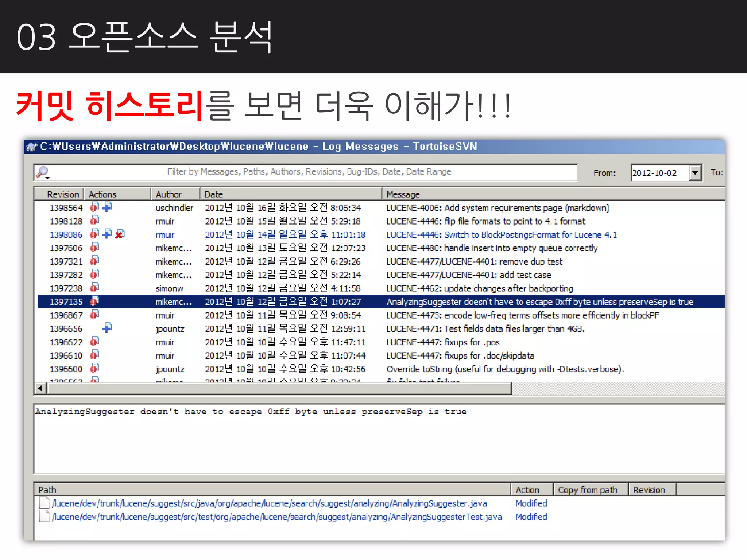Image resolution: width=747 pixels, height=560 pixels.
Task: Click modified icon in revision 1397238 row
Action: coord(94,288)
